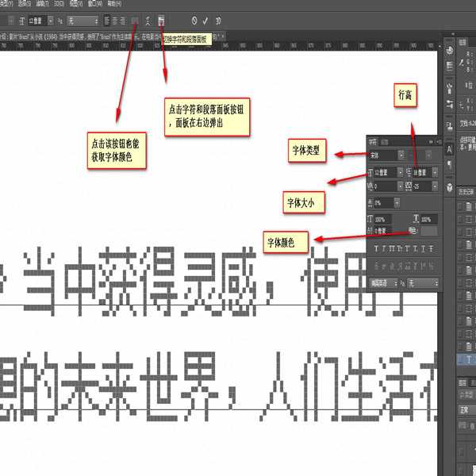Open the Color panel from the dock
The height and width of the screenshot is (476, 476).
(x=450, y=51)
